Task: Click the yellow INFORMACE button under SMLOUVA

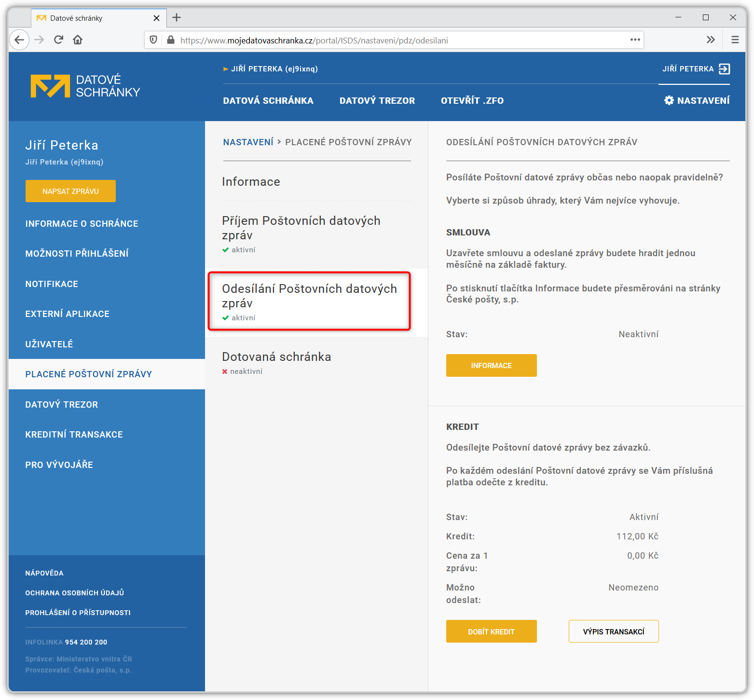Action: tap(491, 365)
